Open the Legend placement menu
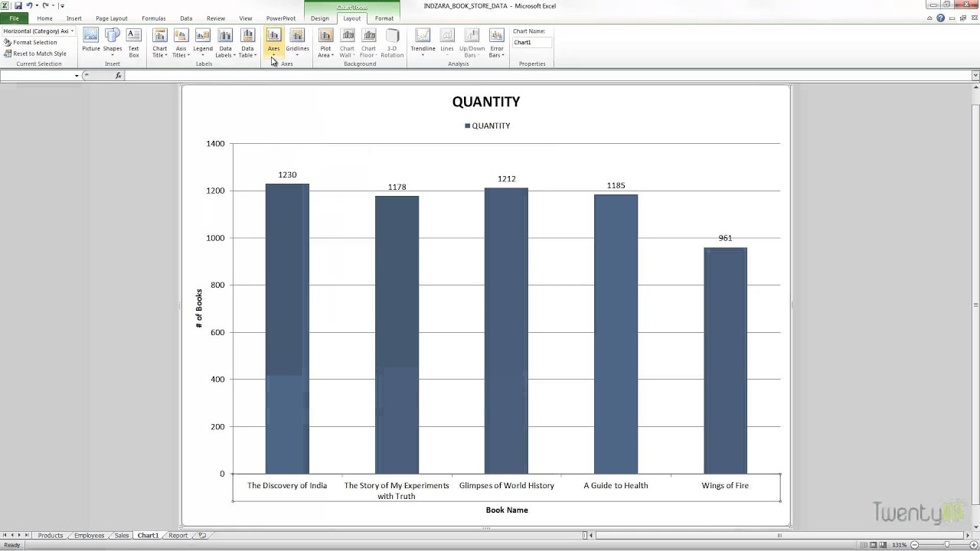980x551 pixels. [203, 43]
